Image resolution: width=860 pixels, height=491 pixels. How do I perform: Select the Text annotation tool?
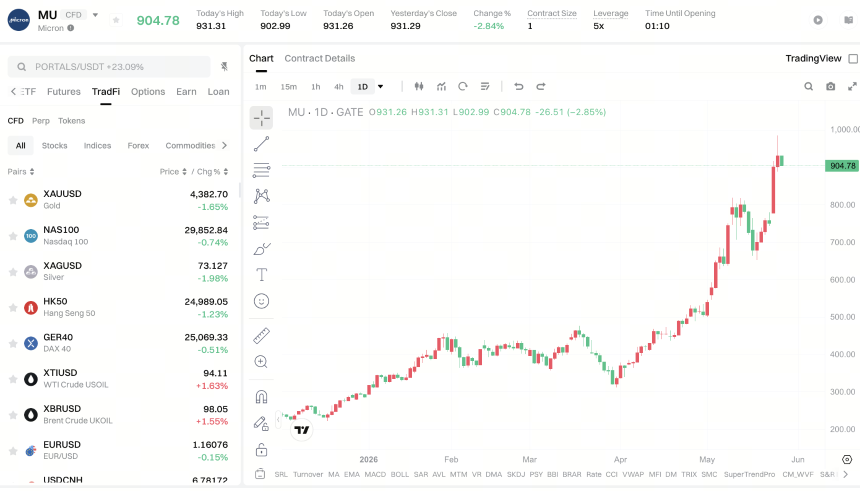[x=262, y=274]
